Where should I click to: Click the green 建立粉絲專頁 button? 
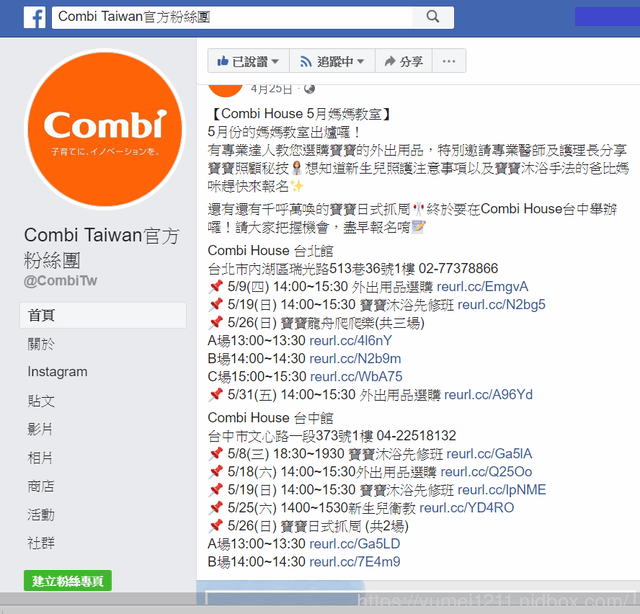click(68, 581)
